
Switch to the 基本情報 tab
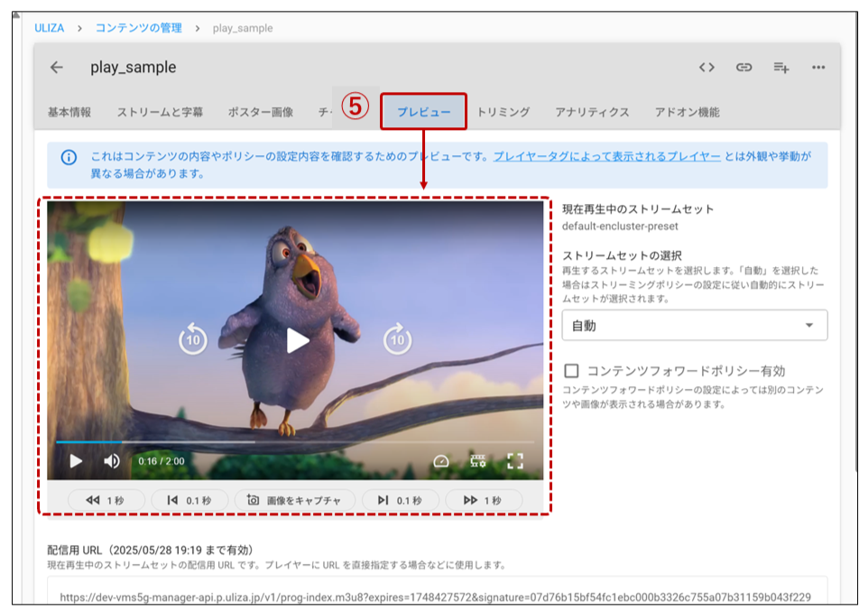(x=69, y=113)
